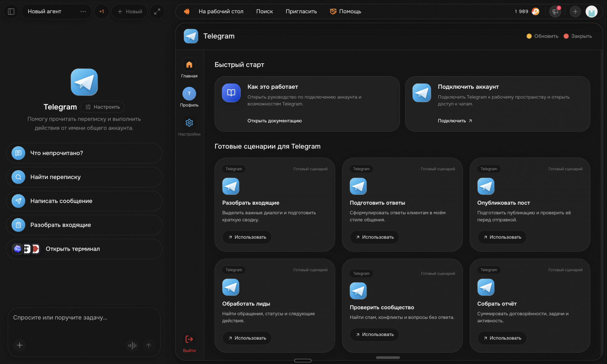Use the Обработать лиды scenario
Image resolution: width=607 pixels, height=364 pixels.
pos(247,338)
